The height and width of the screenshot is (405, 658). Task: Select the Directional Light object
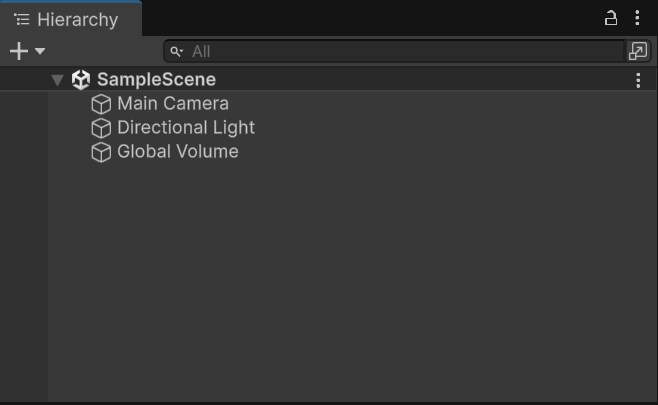(x=186, y=128)
